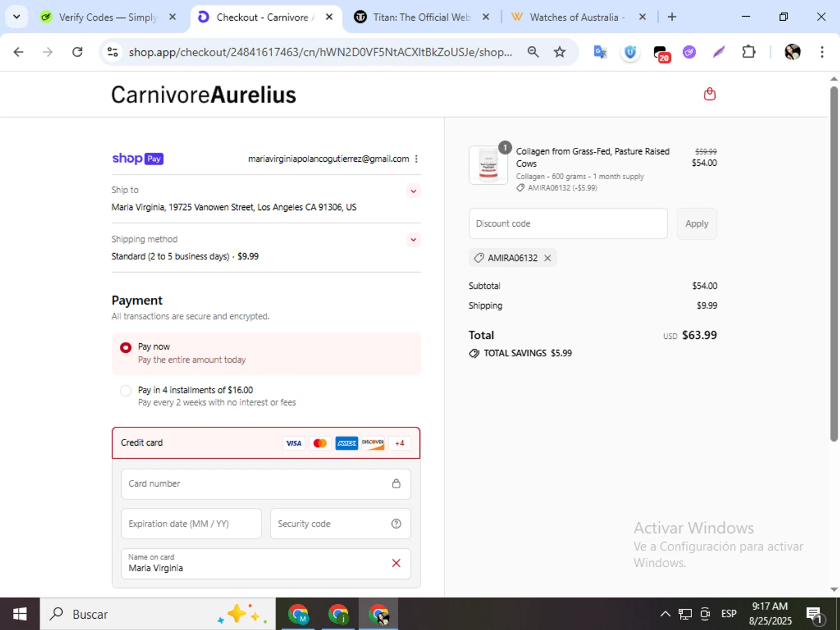View site information icon in address bar
This screenshot has width=840, height=630.
pyautogui.click(x=113, y=52)
